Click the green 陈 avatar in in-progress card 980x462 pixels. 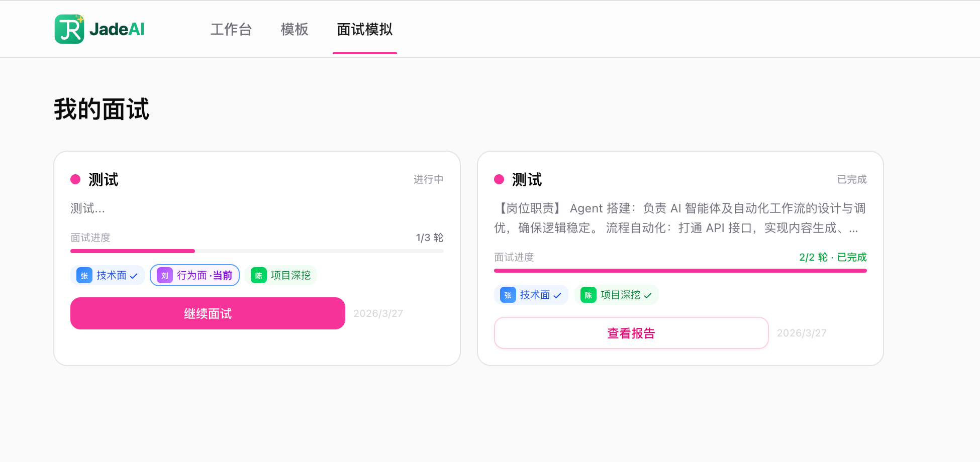coord(259,276)
